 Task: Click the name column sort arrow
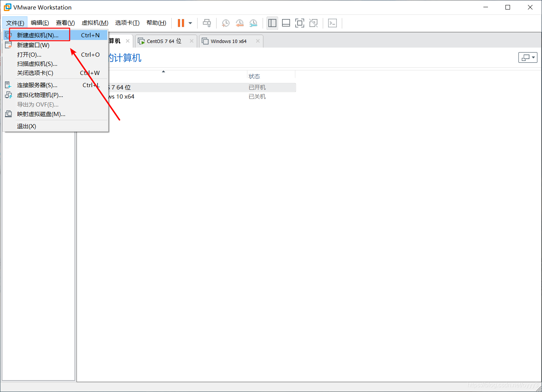coord(163,72)
